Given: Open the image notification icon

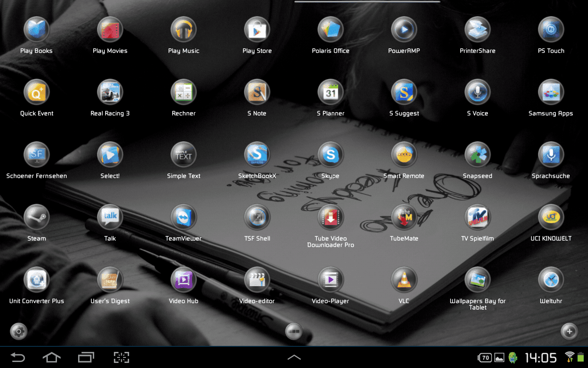Looking at the screenshot, I should pyautogui.click(x=499, y=358).
